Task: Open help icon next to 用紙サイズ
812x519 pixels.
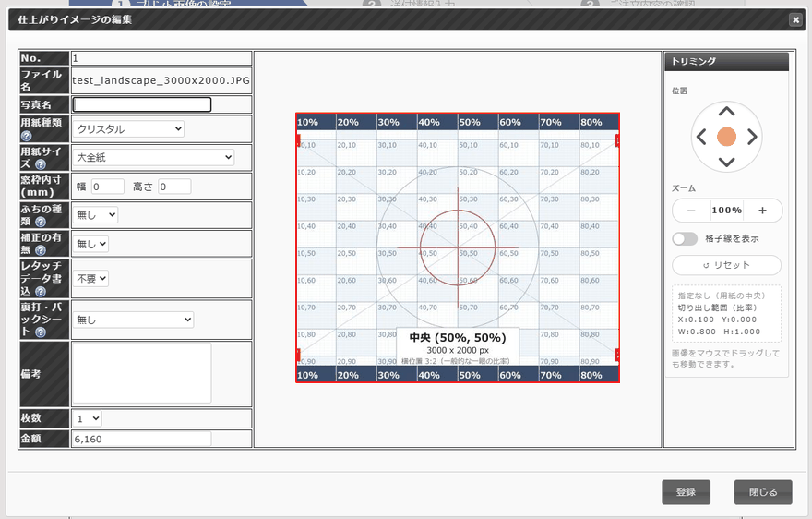Action: click(41, 164)
